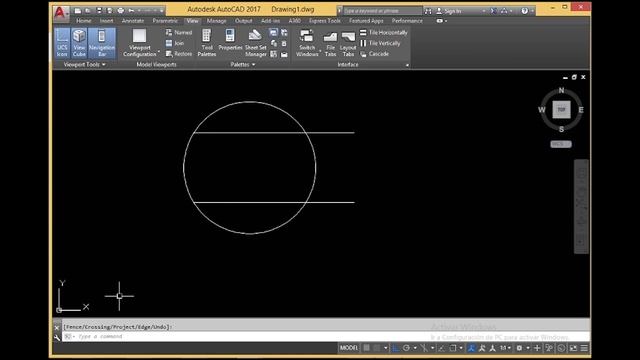
Task: Click the annotation monitor plus icon
Action: click(537, 348)
